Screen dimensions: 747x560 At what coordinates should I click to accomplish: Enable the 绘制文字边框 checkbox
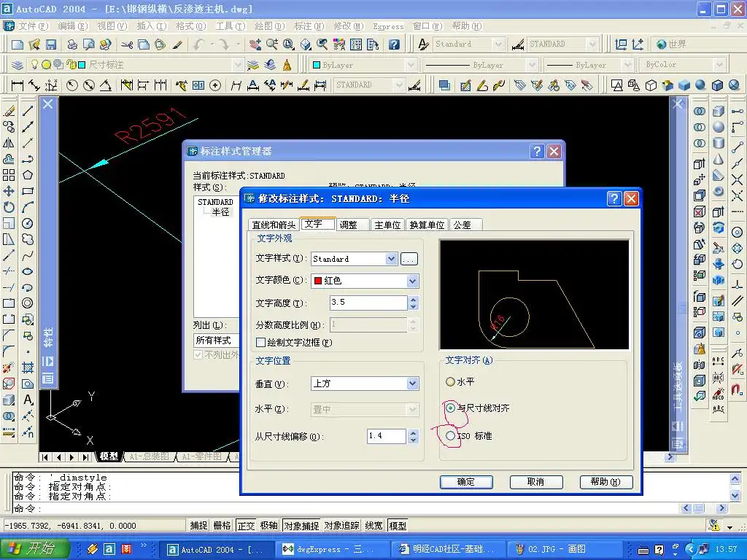260,342
